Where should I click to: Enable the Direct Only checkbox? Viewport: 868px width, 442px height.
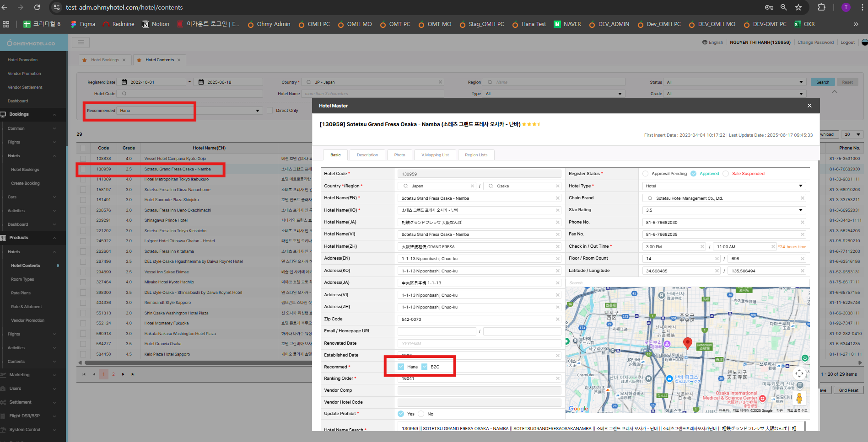pos(270,111)
